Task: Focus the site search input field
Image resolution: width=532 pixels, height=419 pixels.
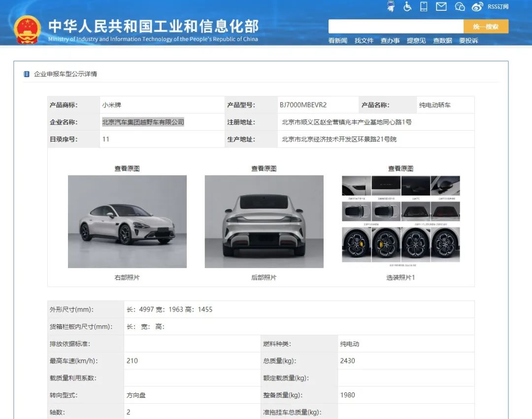Action: [396, 27]
